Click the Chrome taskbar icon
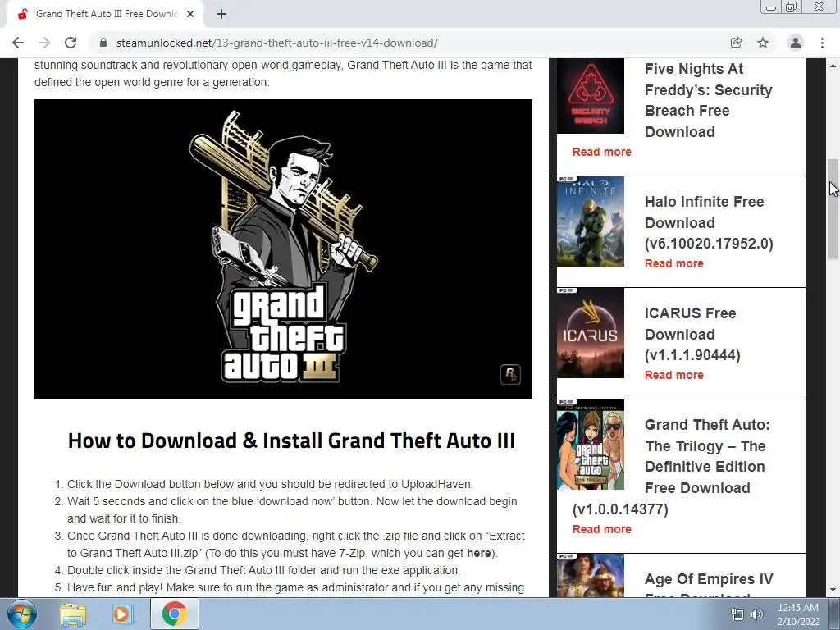840x630 pixels. pos(174,614)
